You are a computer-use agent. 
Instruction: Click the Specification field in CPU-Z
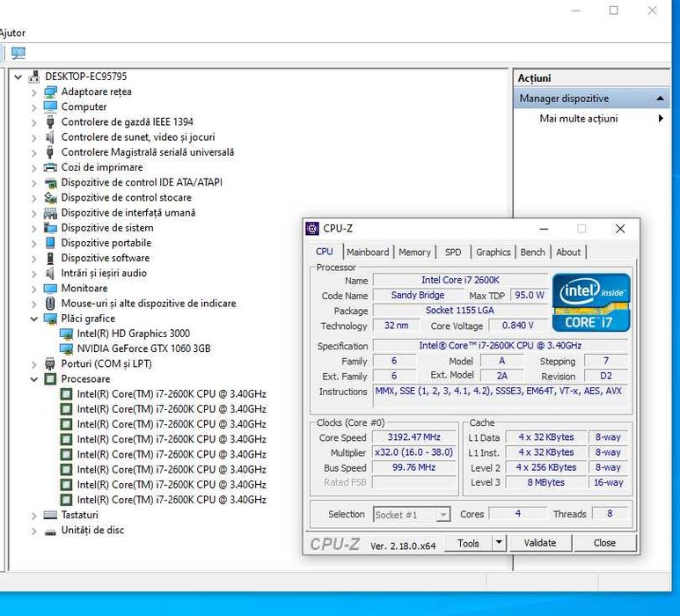point(501,346)
